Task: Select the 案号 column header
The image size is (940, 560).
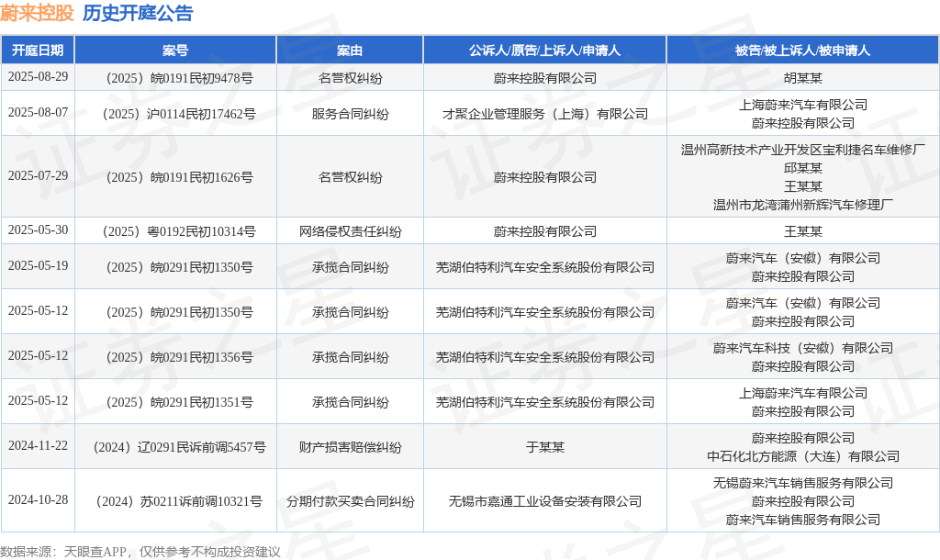Action: [x=175, y=50]
